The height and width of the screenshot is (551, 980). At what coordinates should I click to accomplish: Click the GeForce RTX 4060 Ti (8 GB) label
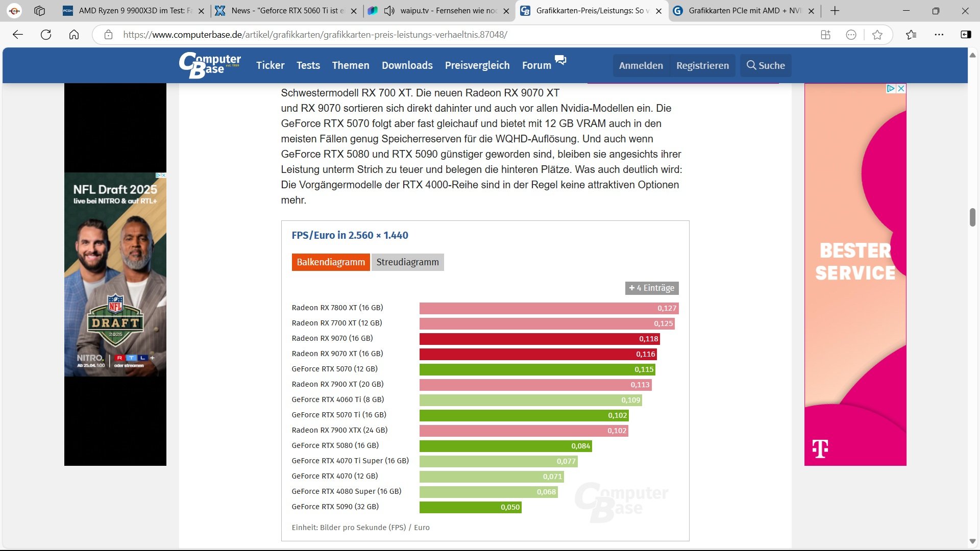pyautogui.click(x=338, y=399)
